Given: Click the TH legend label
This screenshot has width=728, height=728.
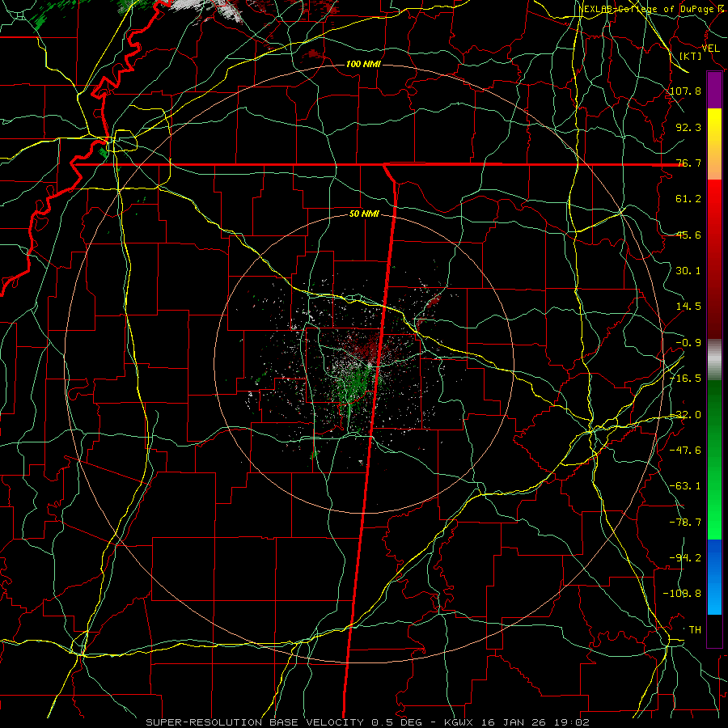Looking at the screenshot, I should [695, 630].
